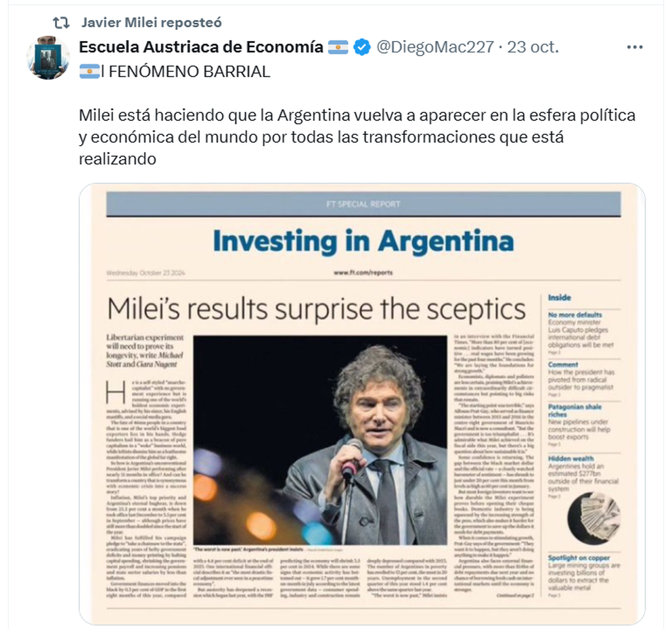Click the flag emoji before FENÓMENO BARRIAL
Image resolution: width=672 pixels, height=629 pixels.
pyautogui.click(x=89, y=72)
